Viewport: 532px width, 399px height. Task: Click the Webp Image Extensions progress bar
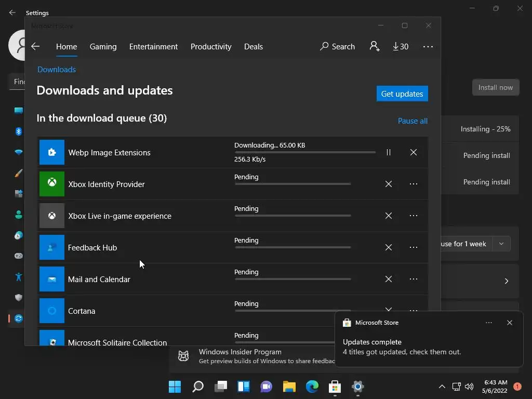coord(304,152)
